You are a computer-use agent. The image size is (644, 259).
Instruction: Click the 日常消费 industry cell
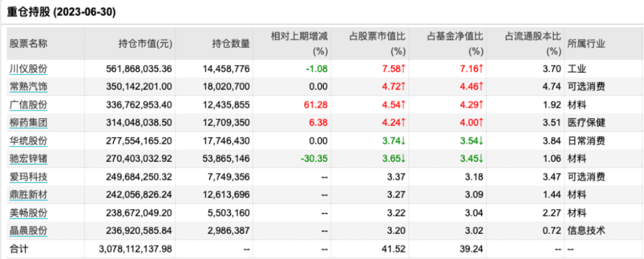[586, 141]
